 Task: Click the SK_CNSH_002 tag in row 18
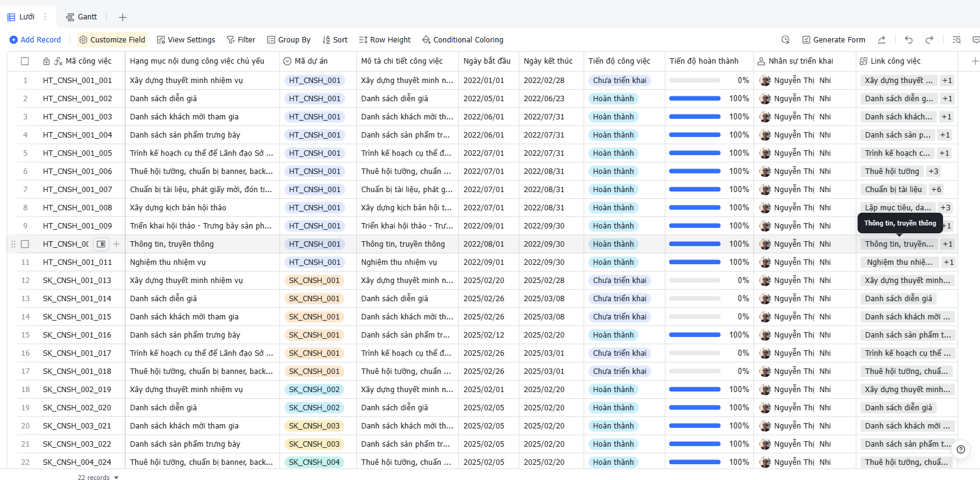(314, 389)
